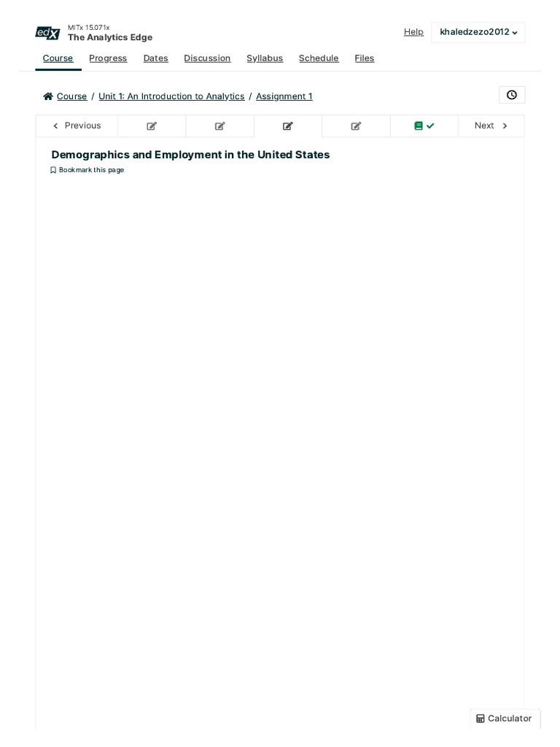Viewport: 560px width, 747px height.
Task: Open Unit 1: An Introduction to Analytics breadcrumb
Action: (171, 96)
